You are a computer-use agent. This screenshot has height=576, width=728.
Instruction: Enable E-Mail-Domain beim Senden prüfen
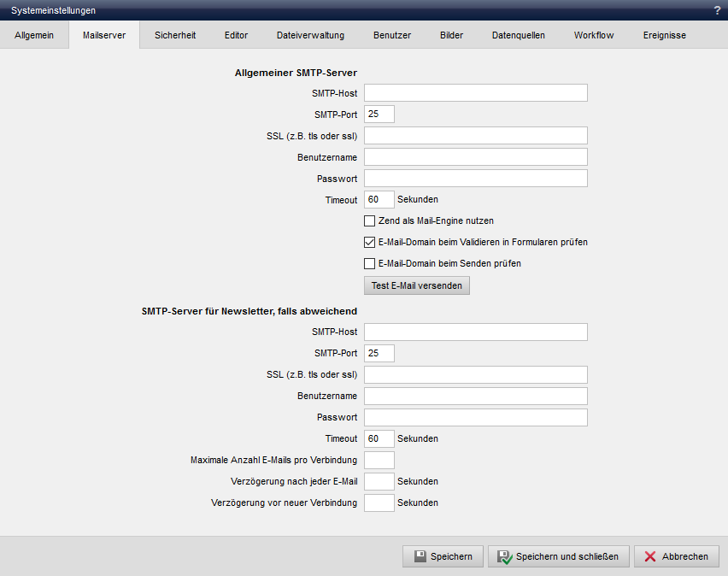click(370, 264)
